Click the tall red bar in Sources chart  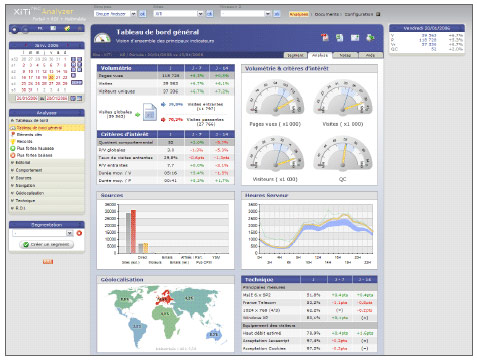point(133,232)
